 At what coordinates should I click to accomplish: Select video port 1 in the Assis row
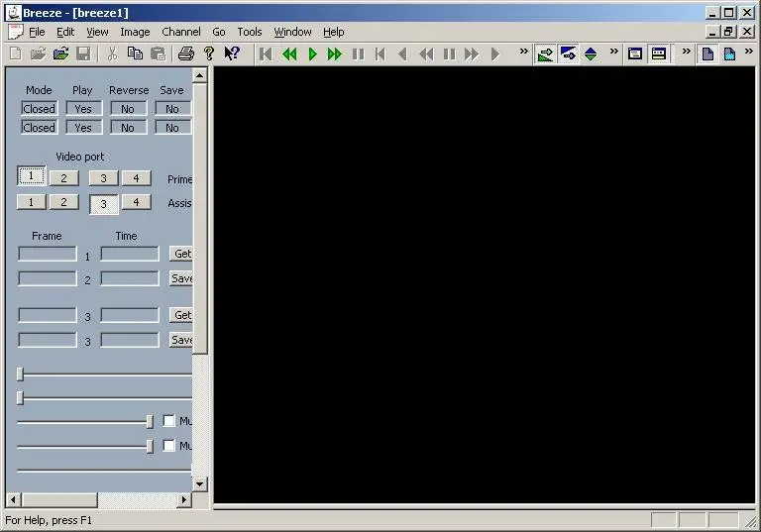coord(31,202)
